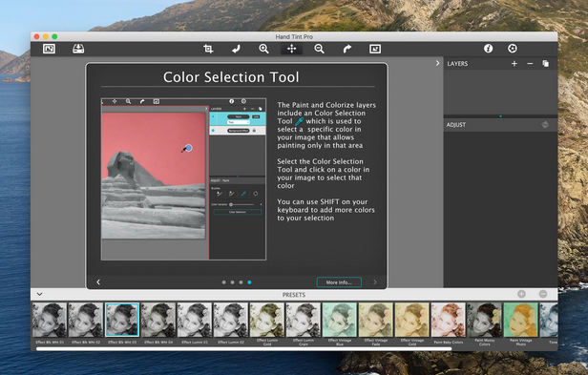Select the highlighted fourth tutorial page dot

pyautogui.click(x=249, y=282)
